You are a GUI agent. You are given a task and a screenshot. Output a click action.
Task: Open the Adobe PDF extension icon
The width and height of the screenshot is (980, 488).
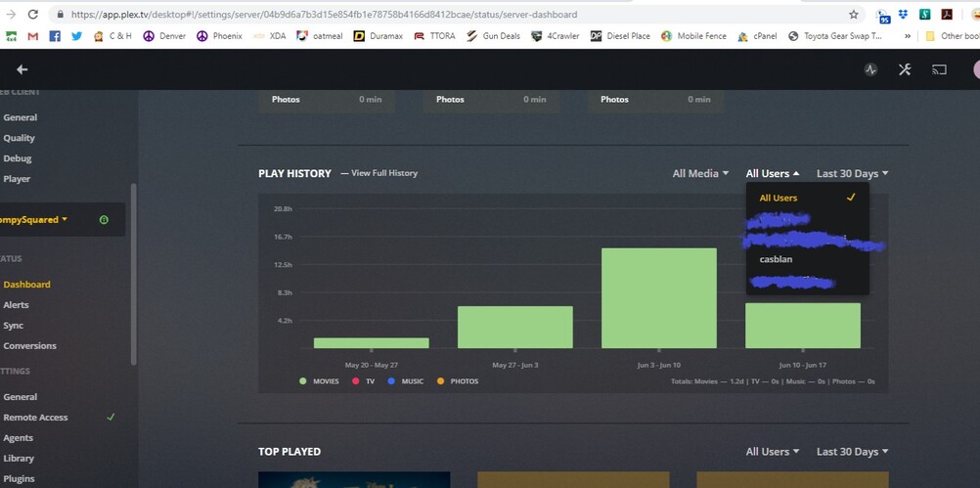(x=947, y=15)
